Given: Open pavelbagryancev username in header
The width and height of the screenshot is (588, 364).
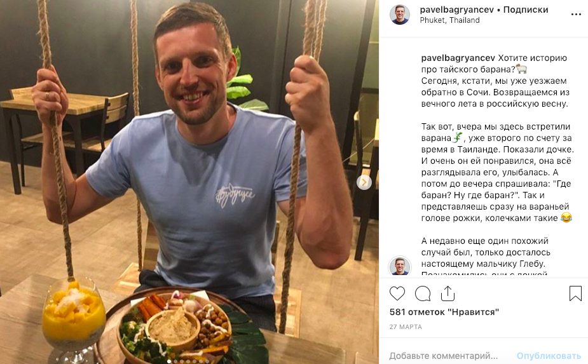Looking at the screenshot, I should pos(457,10).
